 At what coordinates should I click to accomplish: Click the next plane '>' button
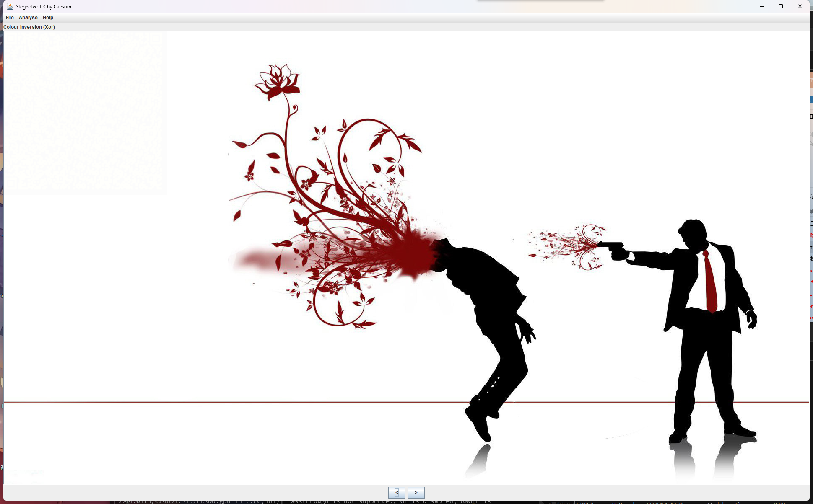416,492
